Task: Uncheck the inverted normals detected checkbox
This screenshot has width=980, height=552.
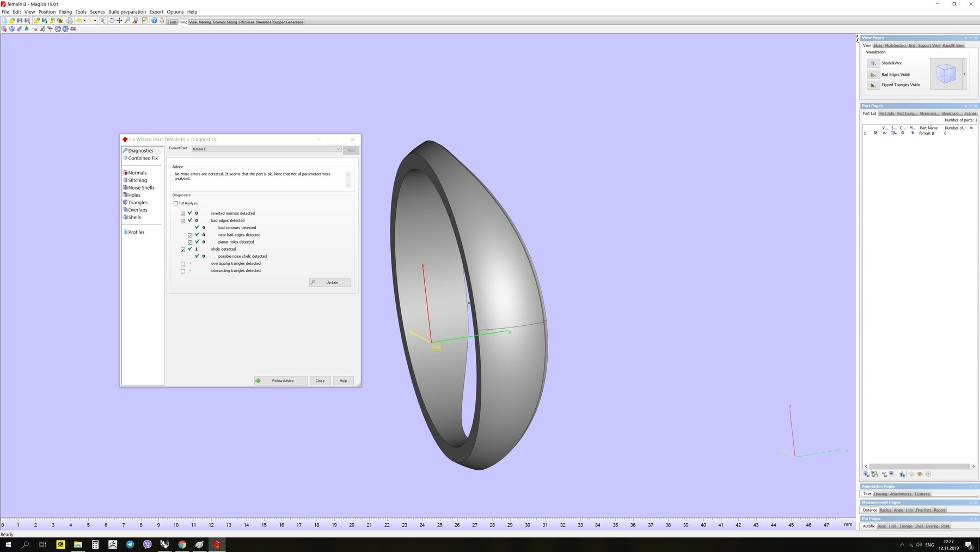Action: (x=183, y=214)
